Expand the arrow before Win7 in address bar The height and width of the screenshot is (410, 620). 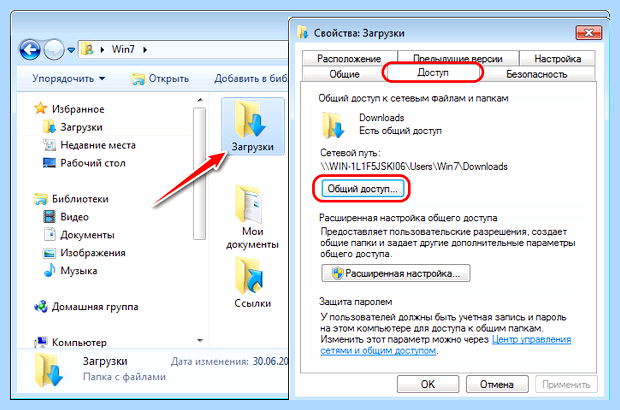pos(102,49)
